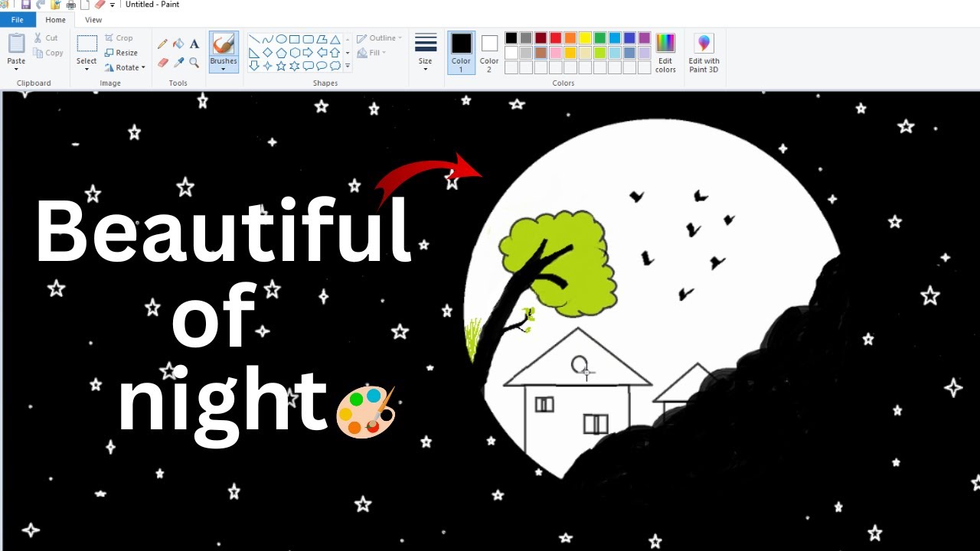Image resolution: width=980 pixels, height=551 pixels.
Task: Select the Pencil tool
Action: click(162, 44)
